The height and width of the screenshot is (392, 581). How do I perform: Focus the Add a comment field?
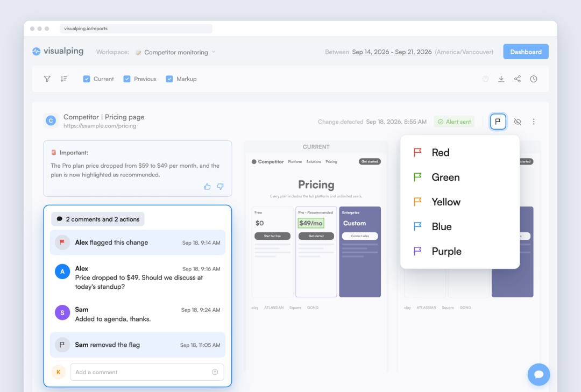point(147,372)
